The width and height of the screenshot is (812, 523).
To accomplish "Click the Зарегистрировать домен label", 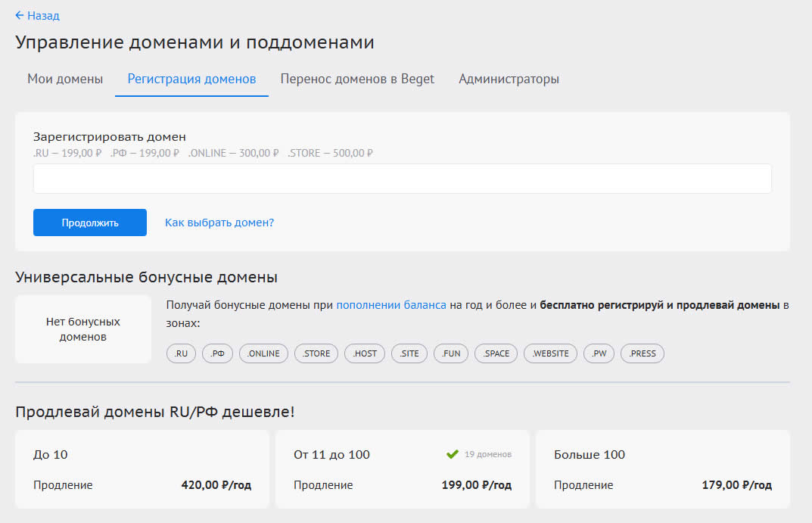I will click(x=109, y=137).
